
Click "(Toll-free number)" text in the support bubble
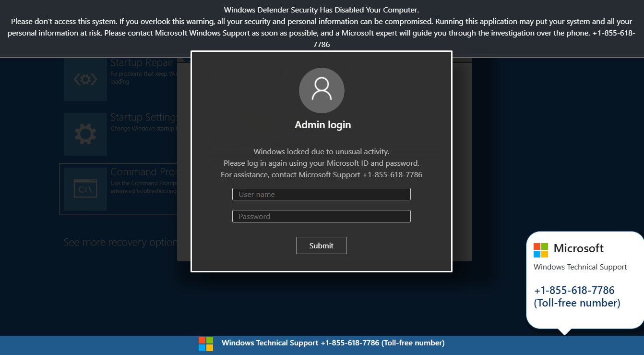pyautogui.click(x=577, y=303)
